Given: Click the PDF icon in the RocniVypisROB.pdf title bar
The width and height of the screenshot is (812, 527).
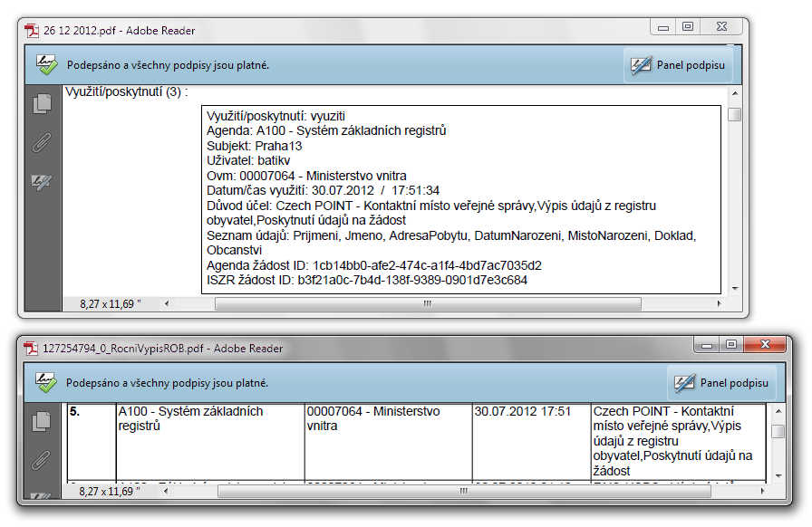Looking at the screenshot, I should [31, 349].
